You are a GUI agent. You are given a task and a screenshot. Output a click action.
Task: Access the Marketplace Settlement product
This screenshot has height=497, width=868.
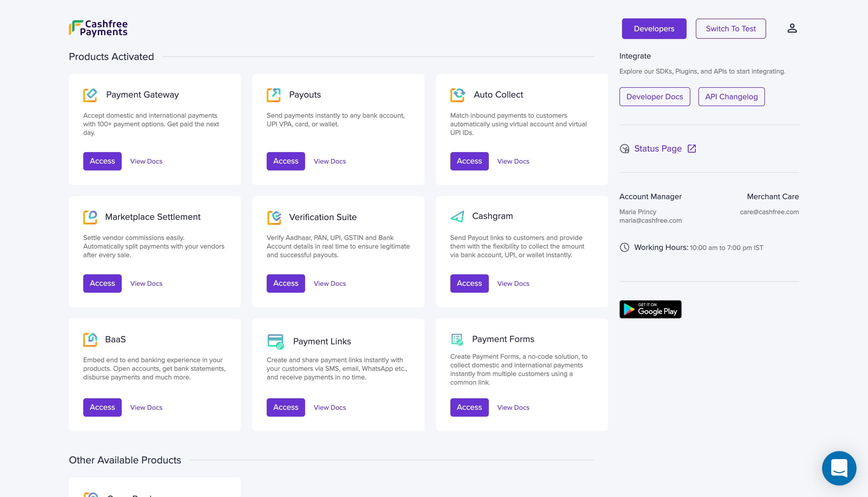tap(102, 283)
